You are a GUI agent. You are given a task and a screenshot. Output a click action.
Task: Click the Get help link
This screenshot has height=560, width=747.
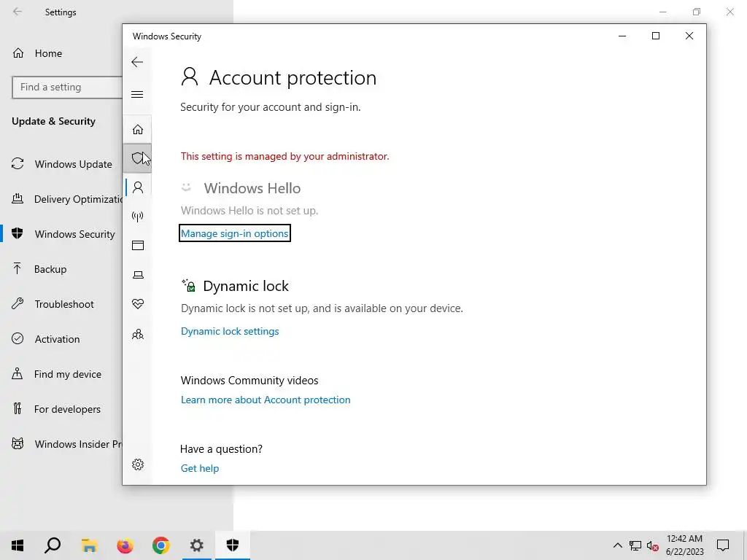tap(200, 468)
